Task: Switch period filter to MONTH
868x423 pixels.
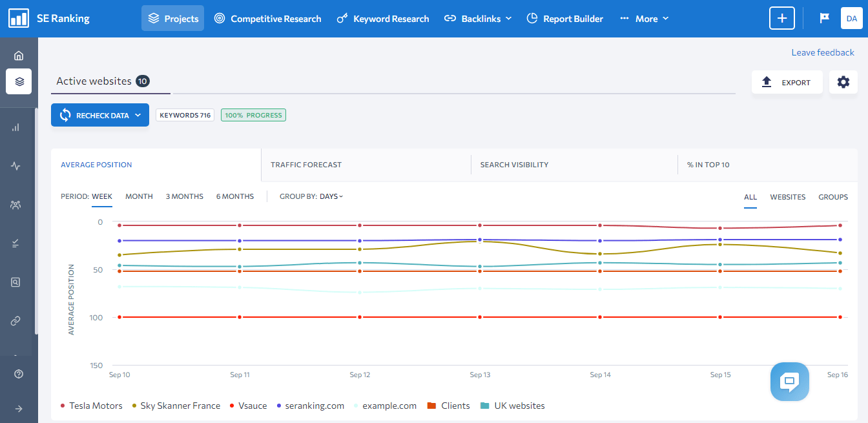Action: coord(139,196)
